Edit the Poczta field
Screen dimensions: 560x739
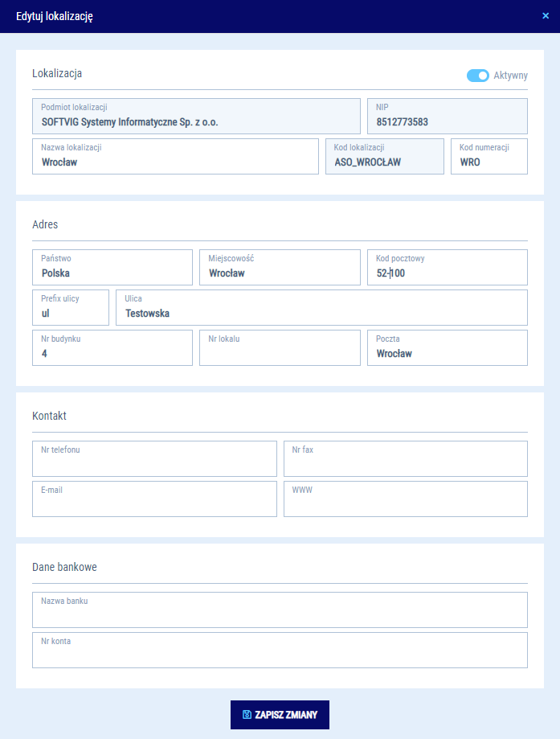[x=447, y=348]
